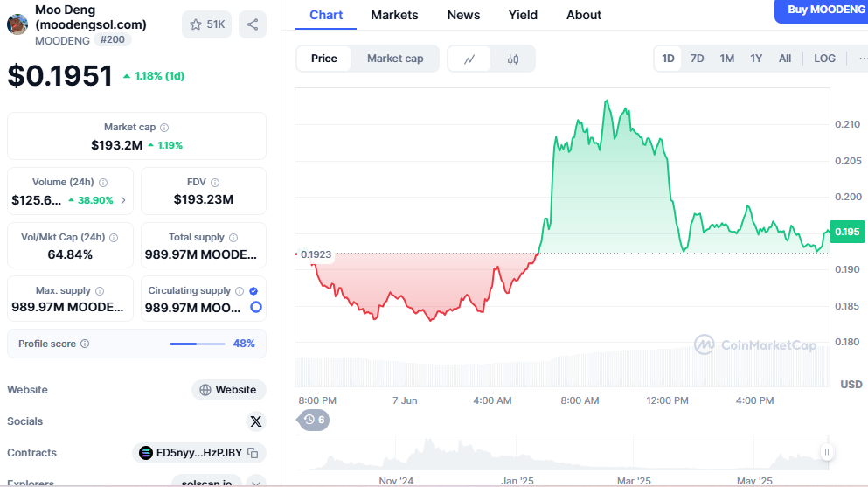This screenshot has width=868, height=487.
Task: Click the Profile score progress bar
Action: (x=197, y=344)
